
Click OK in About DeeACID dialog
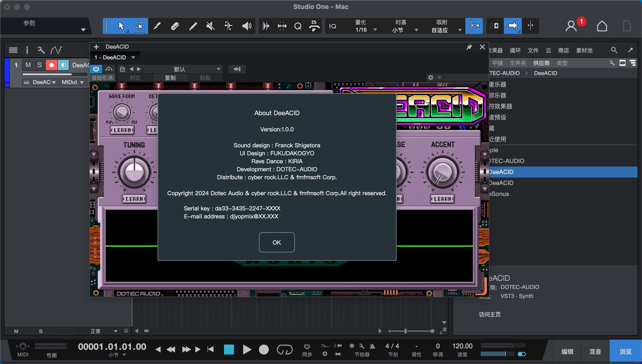277,242
